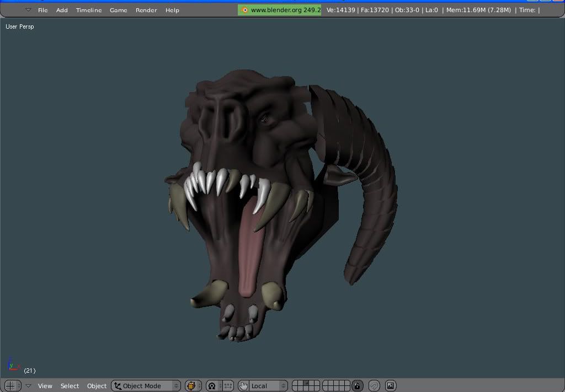Click the Blender logo beside www.blender.org
Screen dimensions: 565x392
coord(244,10)
